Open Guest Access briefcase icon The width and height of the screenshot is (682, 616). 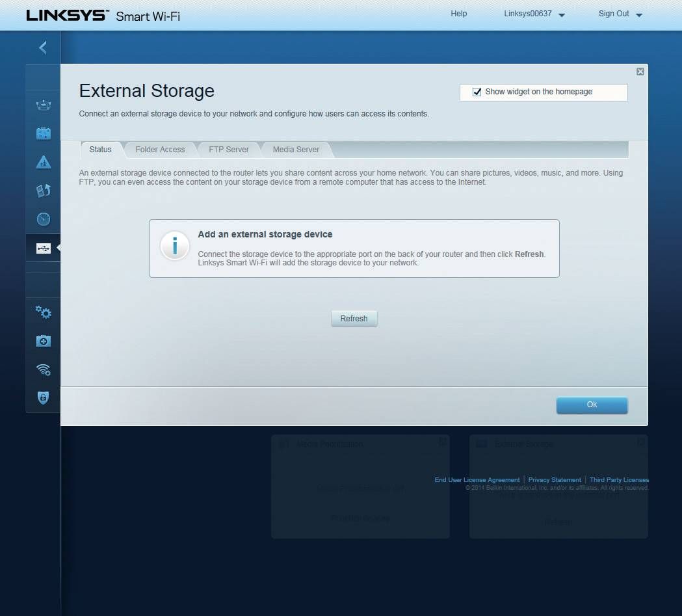coord(43,133)
